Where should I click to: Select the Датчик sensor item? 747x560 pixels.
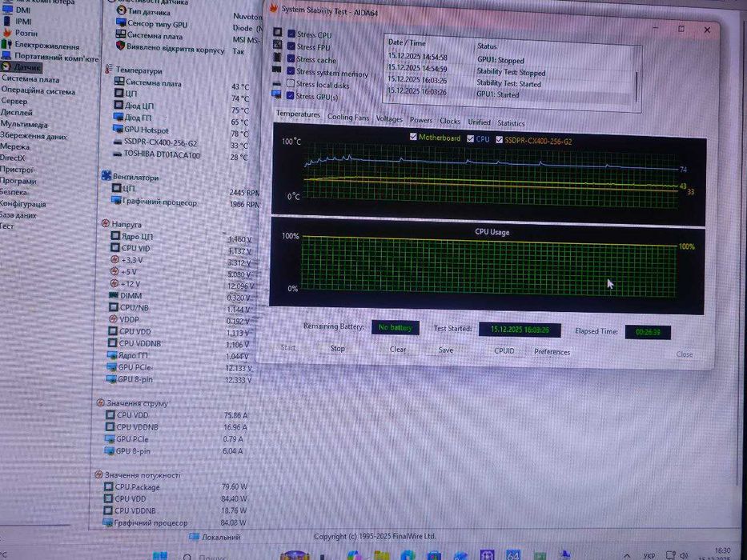pos(22,67)
